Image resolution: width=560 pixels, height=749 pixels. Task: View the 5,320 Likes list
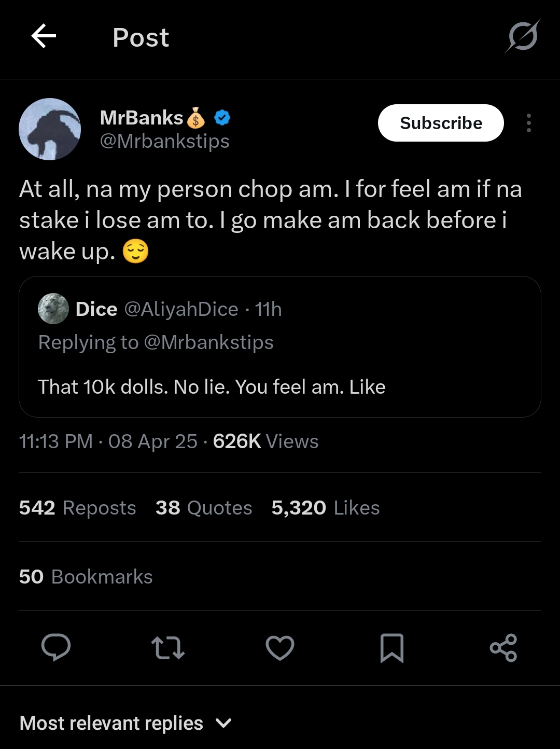click(326, 508)
